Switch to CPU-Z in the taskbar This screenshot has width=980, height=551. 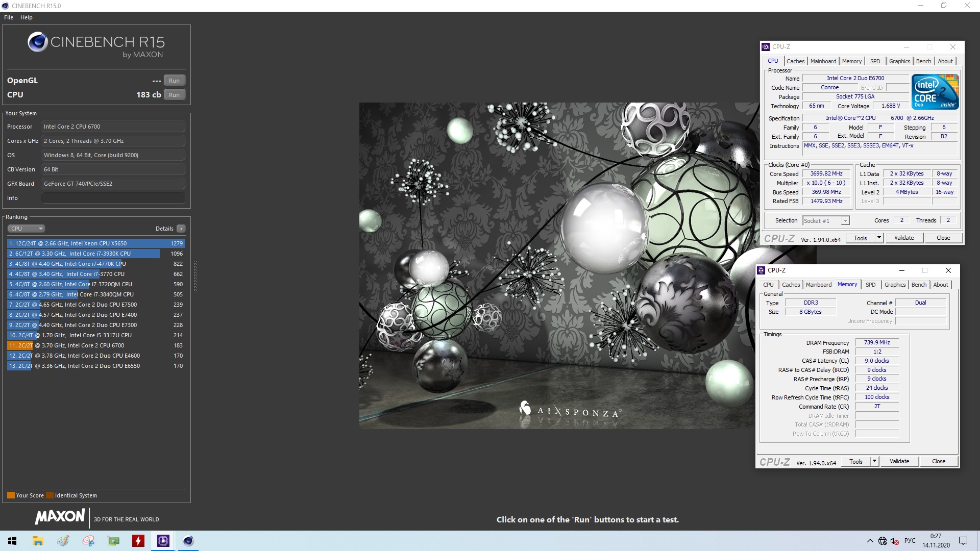pos(163,541)
